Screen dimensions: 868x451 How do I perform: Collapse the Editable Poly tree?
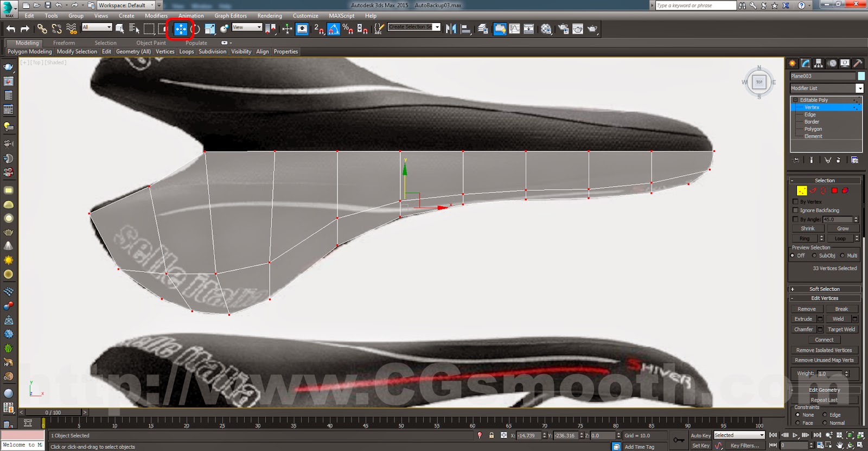pos(795,100)
